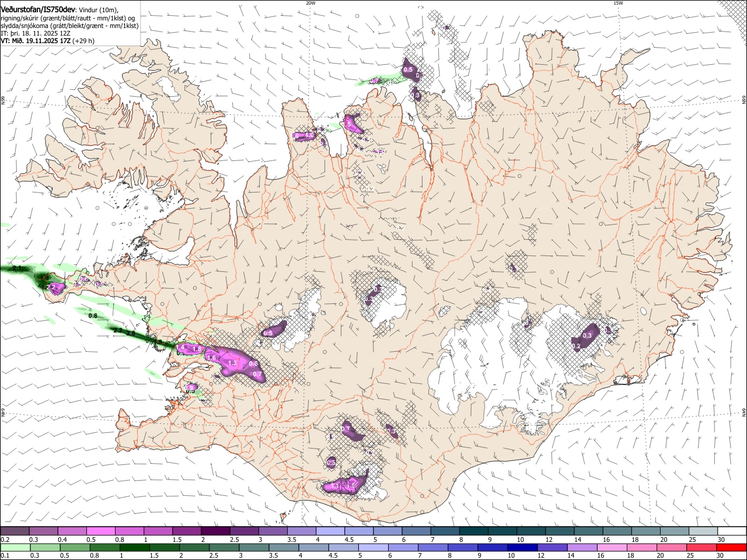Click the 1.6 precipitation value on map
This screenshot has height=560, width=747.
(211, 358)
